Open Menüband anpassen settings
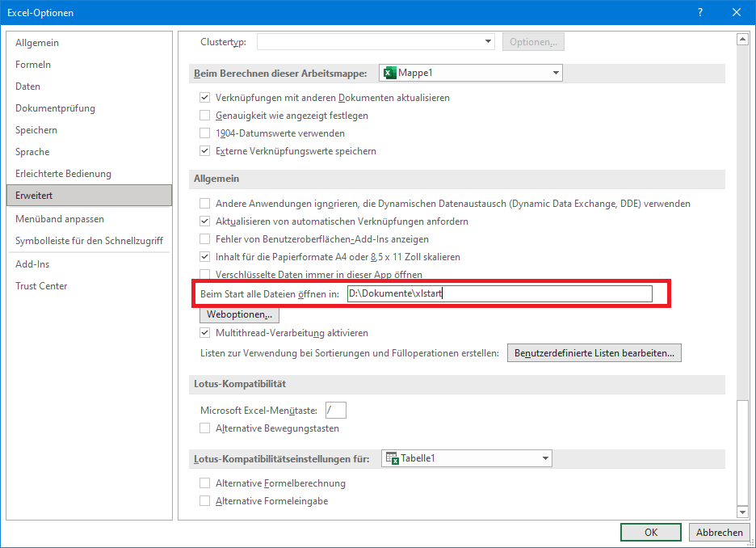 pyautogui.click(x=89, y=219)
